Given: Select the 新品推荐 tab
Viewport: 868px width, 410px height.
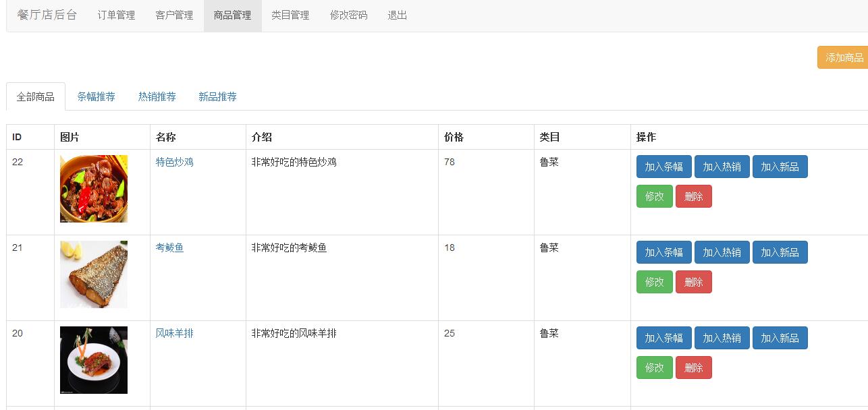Looking at the screenshot, I should [217, 97].
